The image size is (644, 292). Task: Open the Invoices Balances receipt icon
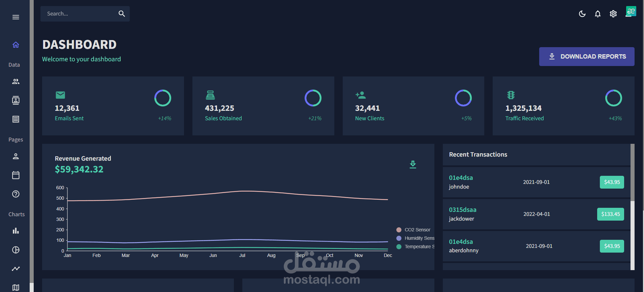coord(16,119)
